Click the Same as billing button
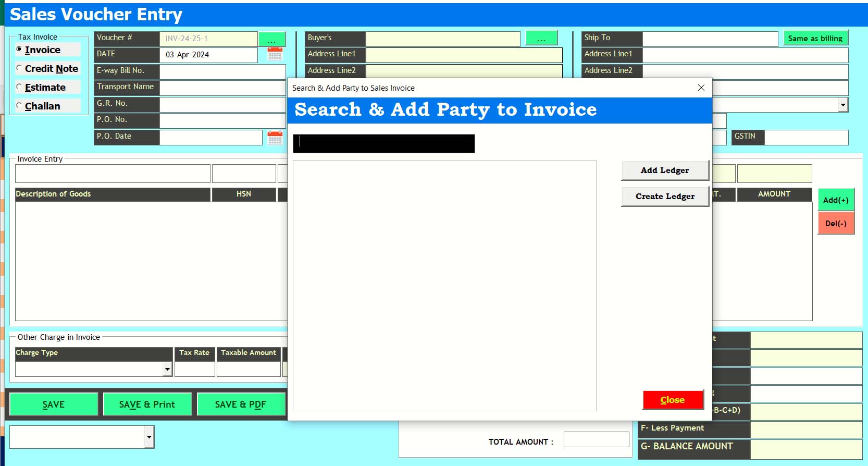This screenshot has height=466, width=868. tap(815, 39)
